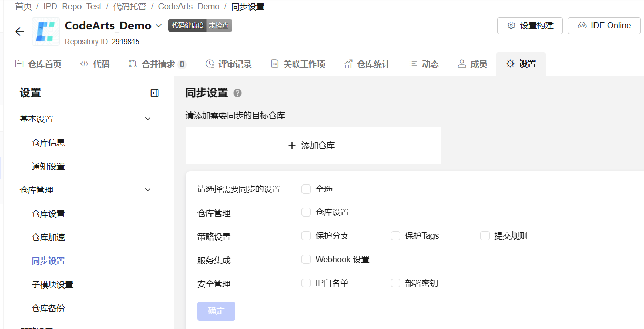Collapse the 基本设置 section chevron
The height and width of the screenshot is (329, 644).
148,119
